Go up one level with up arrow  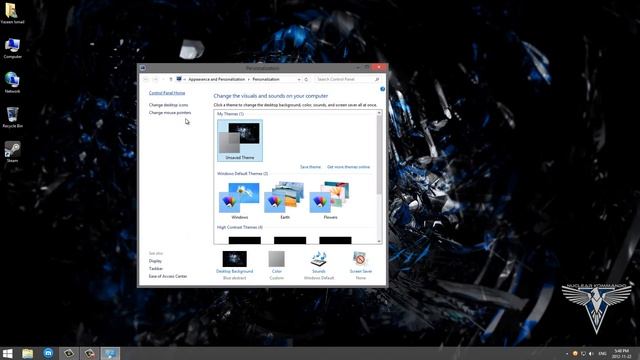[x=171, y=79]
